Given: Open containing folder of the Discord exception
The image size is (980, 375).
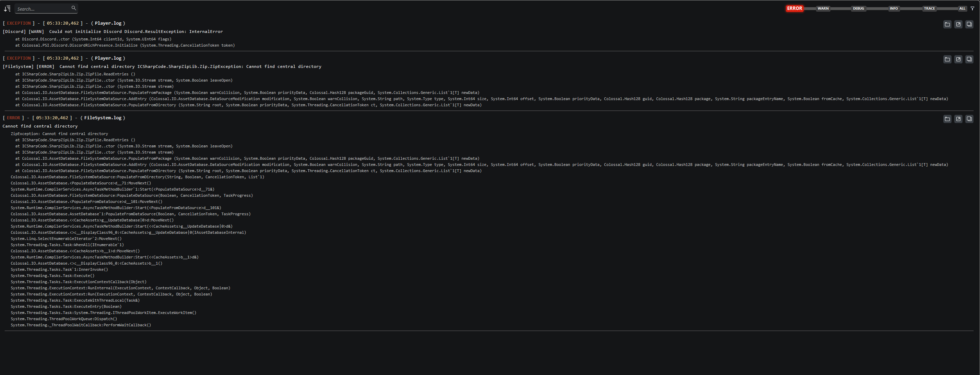Looking at the screenshot, I should tap(947, 24).
